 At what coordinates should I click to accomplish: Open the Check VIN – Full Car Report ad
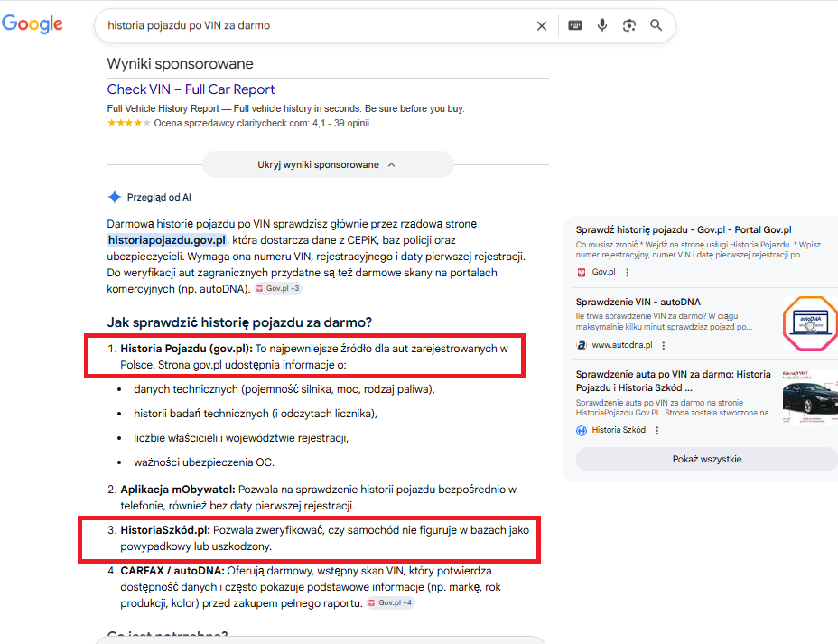[191, 89]
